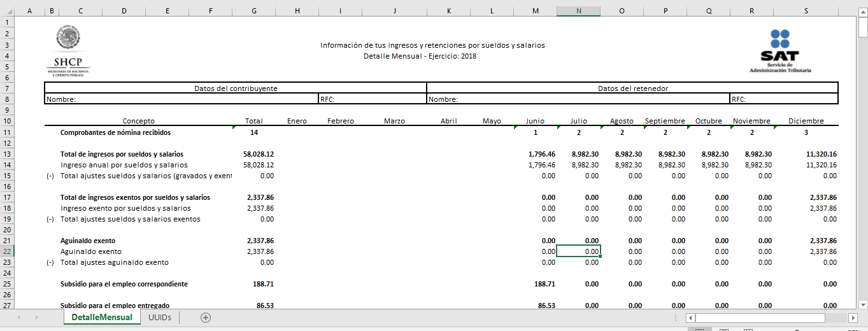Select Junio value 1,796.46 in row 13
This screenshot has height=331, width=868.
[542, 154]
